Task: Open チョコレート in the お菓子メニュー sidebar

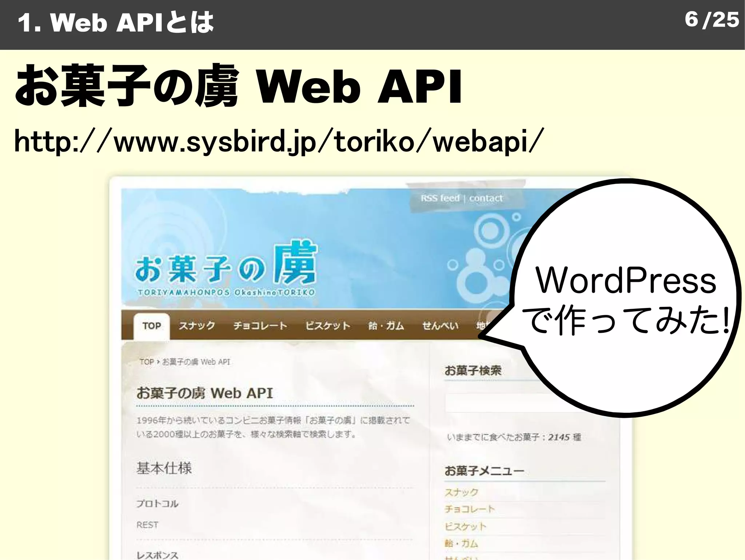Action: 470,509
